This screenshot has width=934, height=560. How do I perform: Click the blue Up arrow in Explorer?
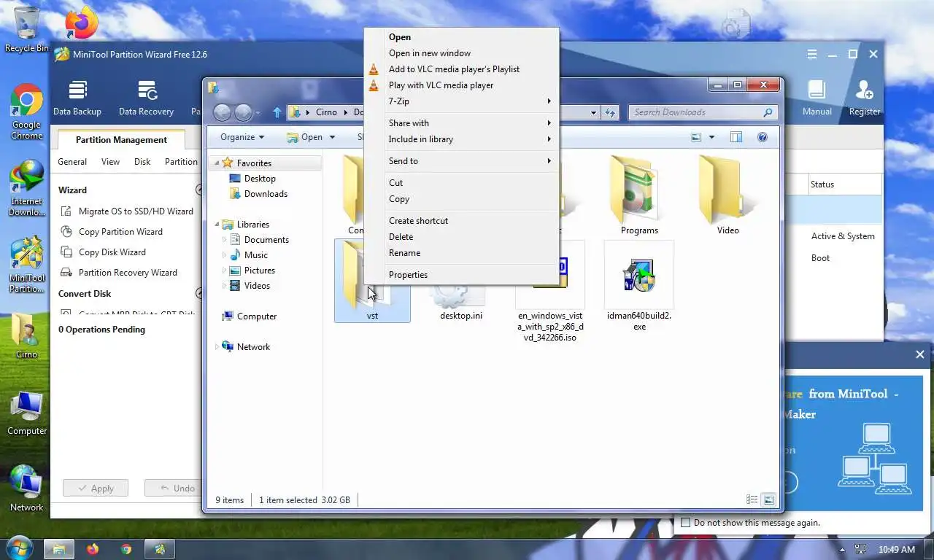pos(277,112)
